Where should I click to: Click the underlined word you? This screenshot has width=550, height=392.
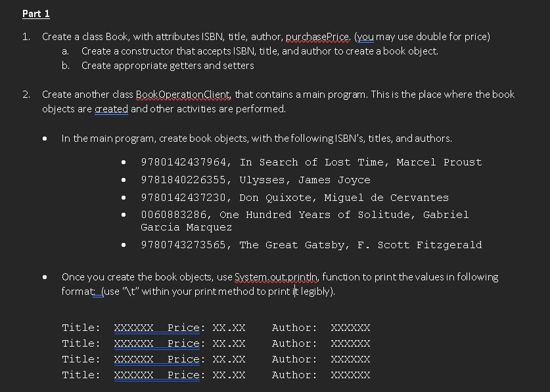366,37
